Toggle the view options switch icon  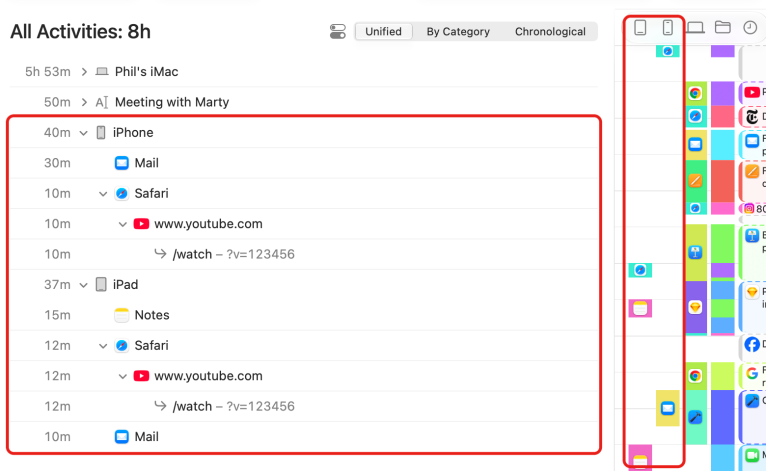338,32
